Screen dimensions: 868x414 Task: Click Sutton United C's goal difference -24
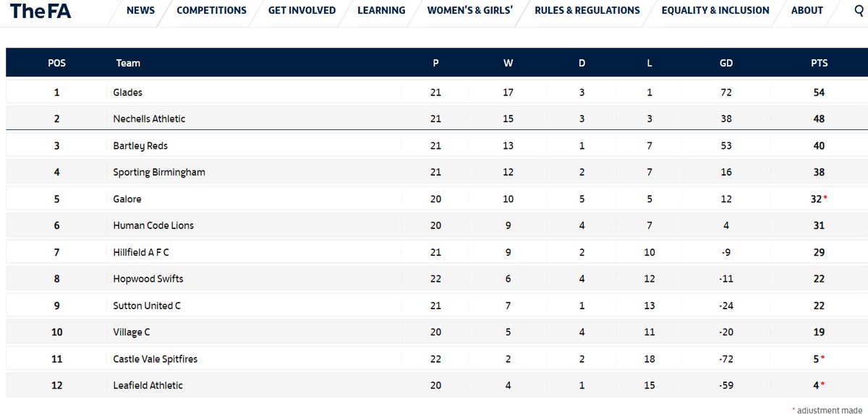(x=726, y=306)
